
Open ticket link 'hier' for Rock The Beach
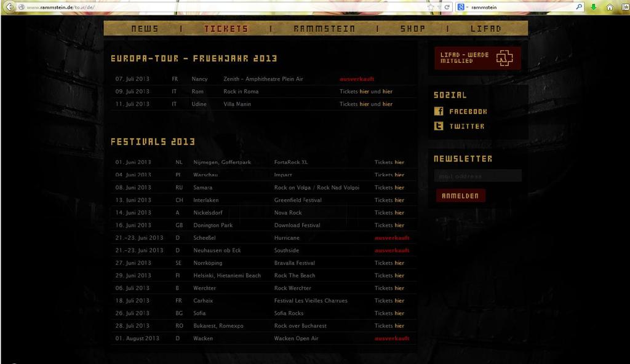(399, 275)
